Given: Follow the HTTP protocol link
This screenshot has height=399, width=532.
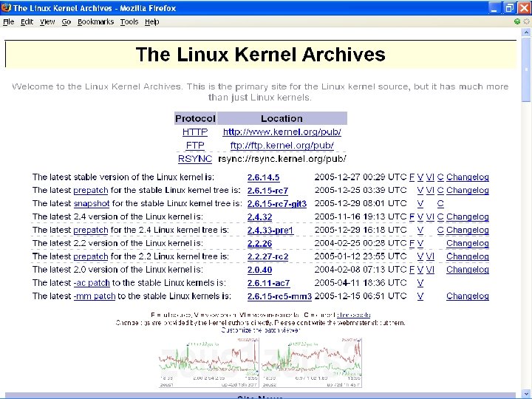Looking at the screenshot, I should (x=195, y=132).
